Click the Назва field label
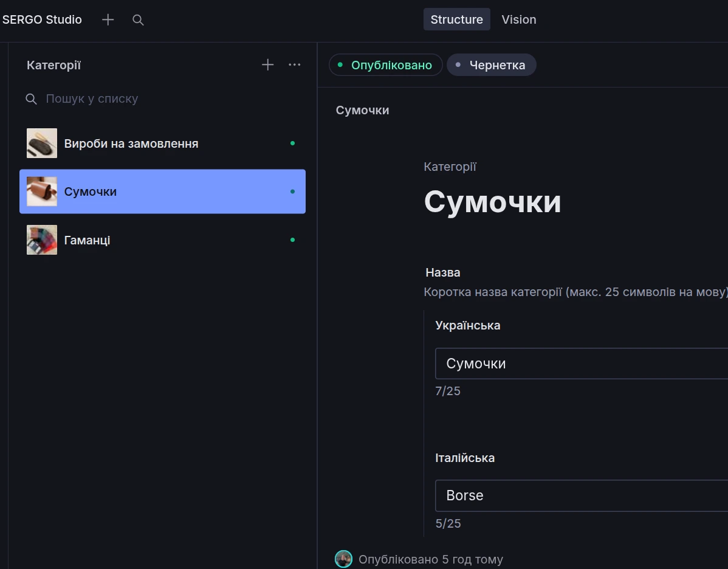Screen dimensions: 728x569 point(443,273)
